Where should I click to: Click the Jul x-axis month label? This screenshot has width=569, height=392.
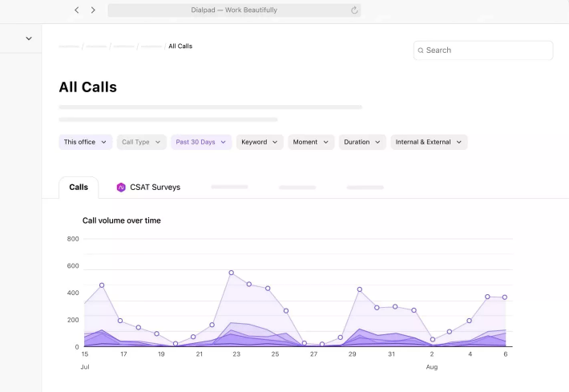point(85,367)
